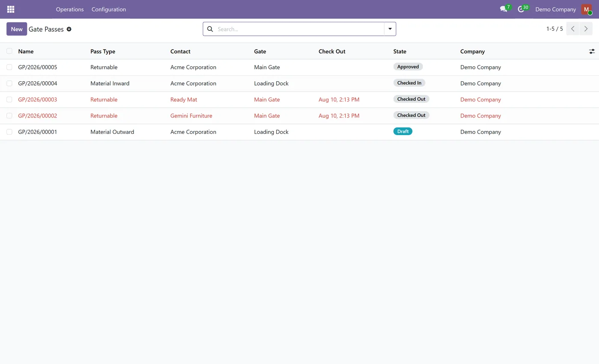599x364 pixels.
Task: Go to the previous page arrow
Action: point(573,29)
